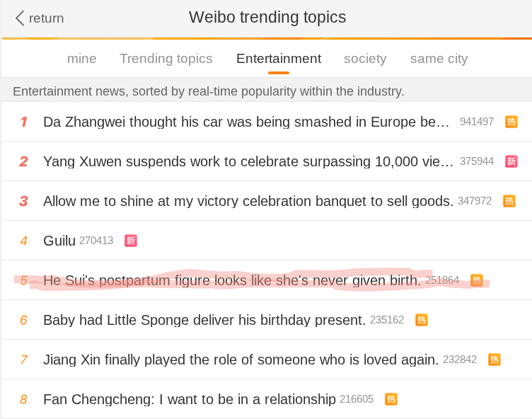
Task: Click new badge beside Guilu
Action: (x=130, y=241)
